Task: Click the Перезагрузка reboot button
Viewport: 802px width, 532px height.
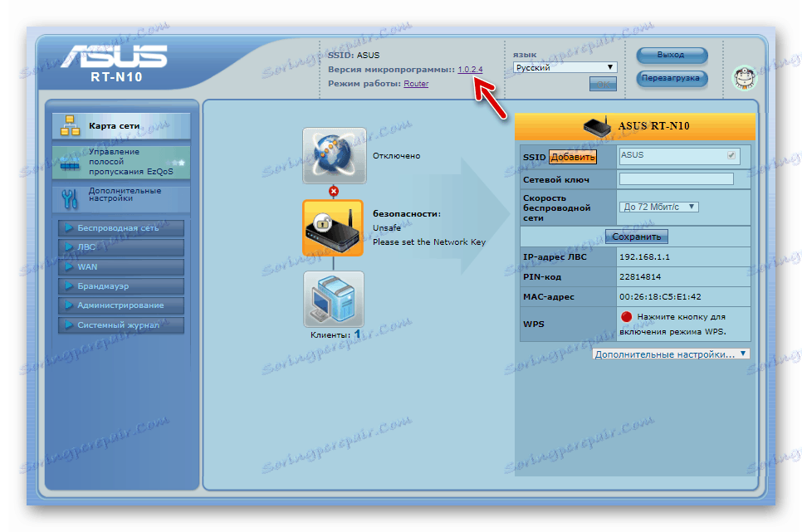Action: tap(672, 78)
